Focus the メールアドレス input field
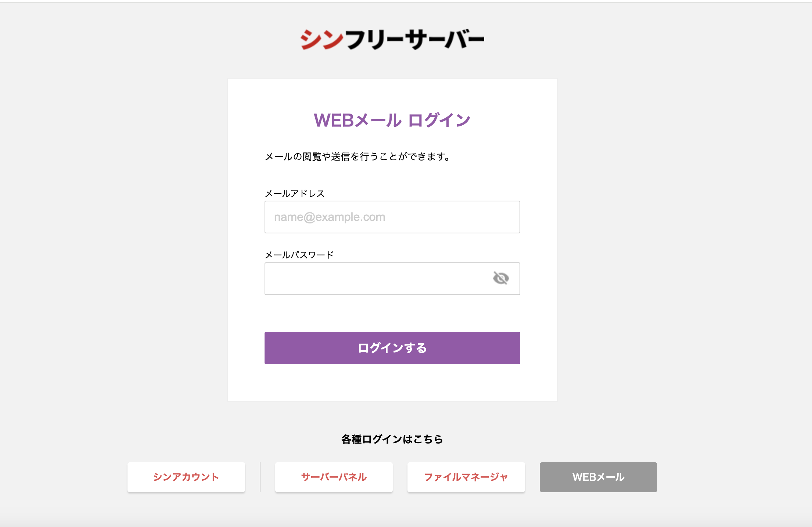The image size is (812, 527). pos(392,217)
